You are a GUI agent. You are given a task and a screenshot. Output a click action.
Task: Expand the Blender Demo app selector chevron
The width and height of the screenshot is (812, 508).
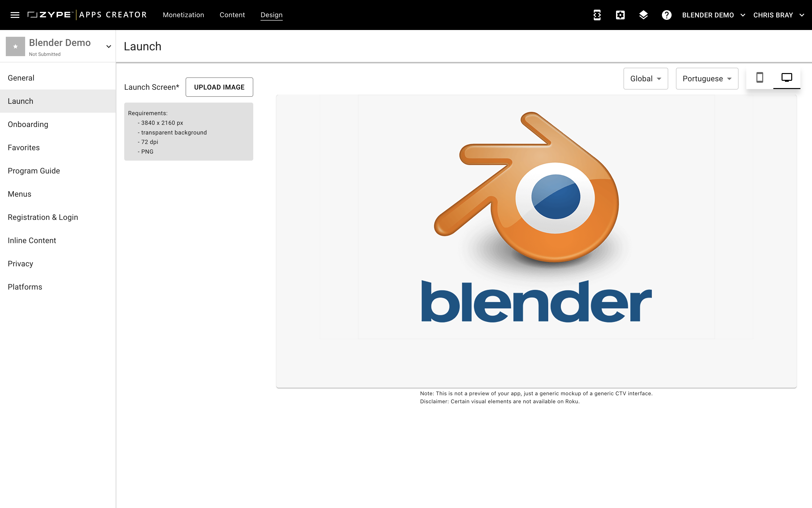pyautogui.click(x=108, y=46)
